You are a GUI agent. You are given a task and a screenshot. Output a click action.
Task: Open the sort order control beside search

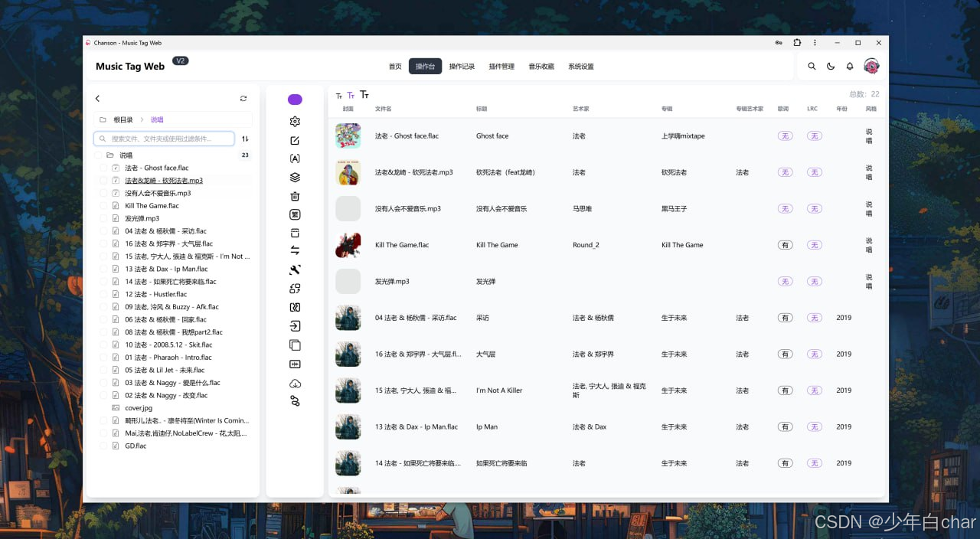(x=245, y=139)
